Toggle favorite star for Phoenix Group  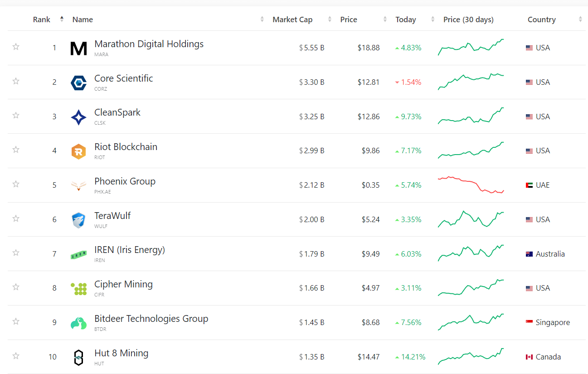16,184
